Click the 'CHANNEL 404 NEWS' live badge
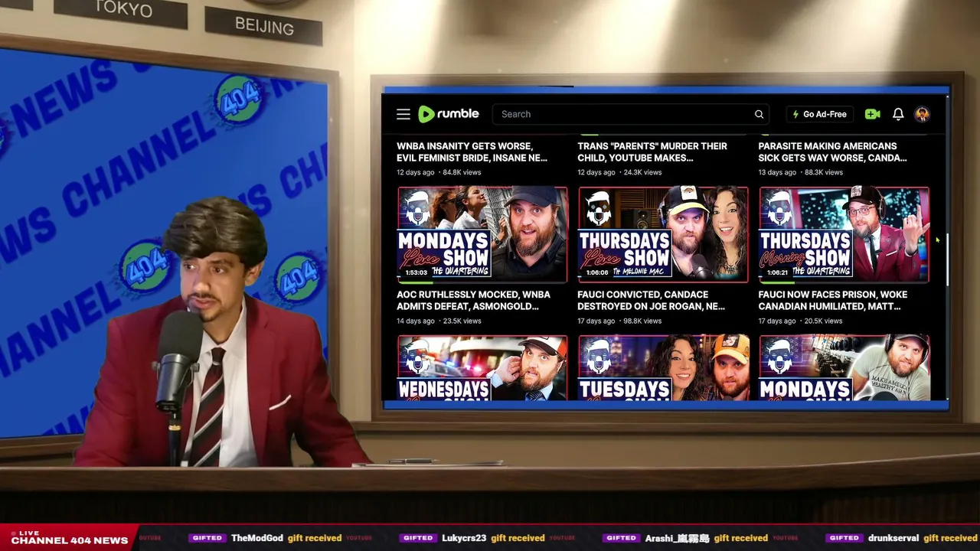Image resolution: width=980 pixels, height=551 pixels. 69,538
